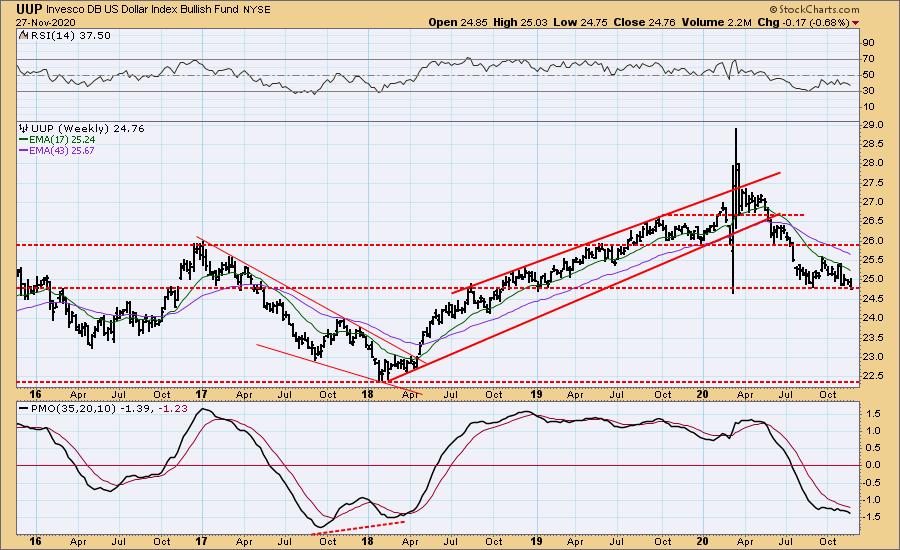Click the Volume 2.2M value
This screenshot has height=550, width=900.
pyautogui.click(x=716, y=22)
